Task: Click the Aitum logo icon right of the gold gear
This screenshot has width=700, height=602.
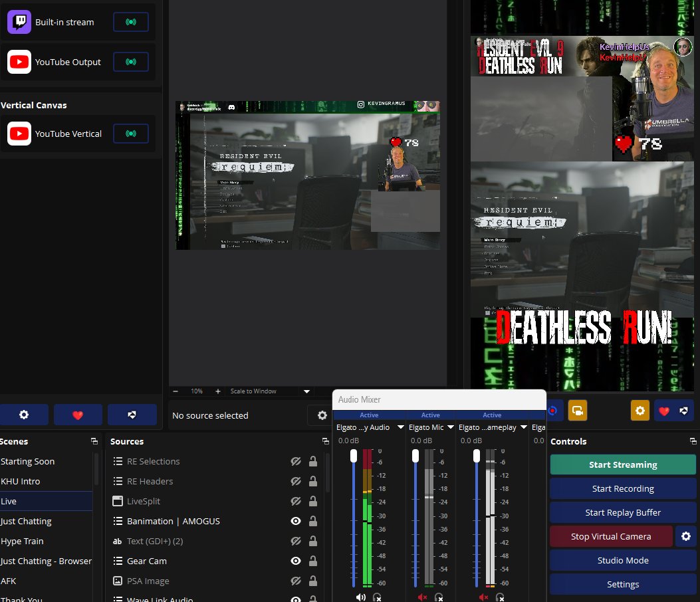Action: pyautogui.click(x=684, y=411)
